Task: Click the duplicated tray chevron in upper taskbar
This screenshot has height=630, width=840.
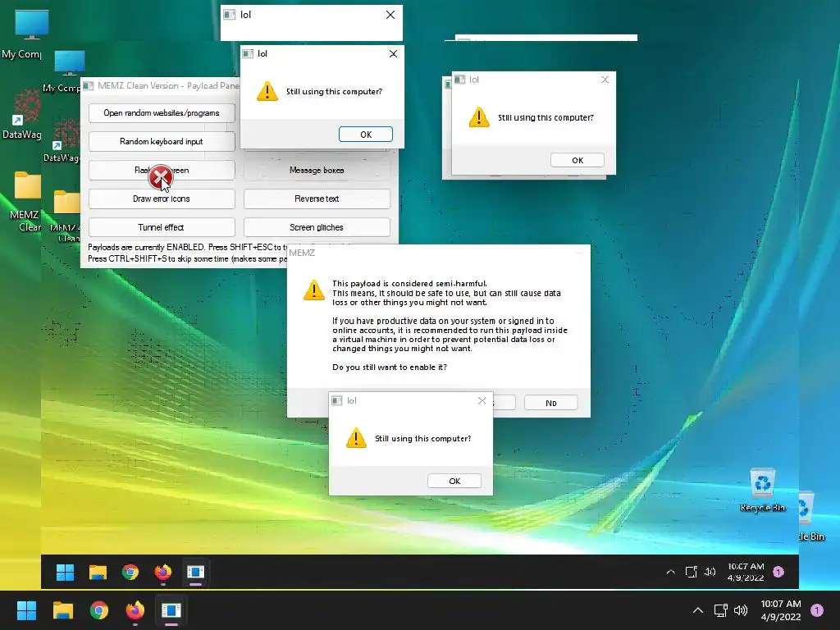Action: point(670,572)
